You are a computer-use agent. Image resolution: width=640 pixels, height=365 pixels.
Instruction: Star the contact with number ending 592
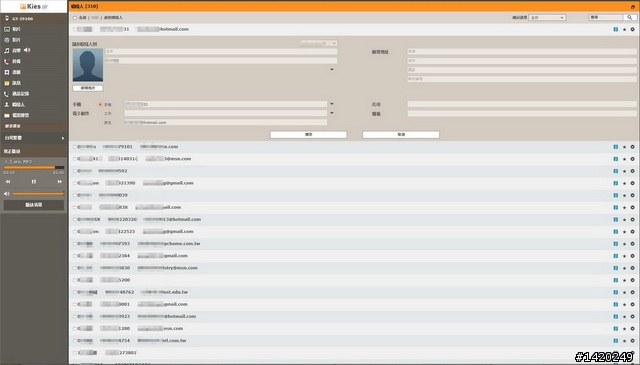[x=624, y=171]
